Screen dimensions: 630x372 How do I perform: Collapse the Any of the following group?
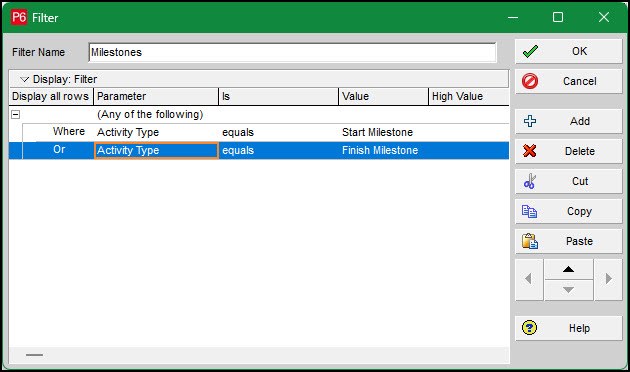(x=15, y=115)
